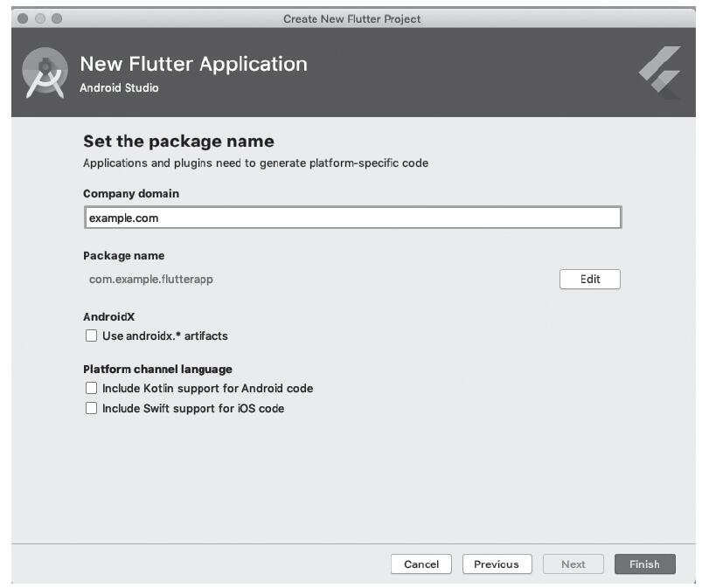The image size is (709, 588).
Task: Select the Set the package name heading
Action: point(178,142)
